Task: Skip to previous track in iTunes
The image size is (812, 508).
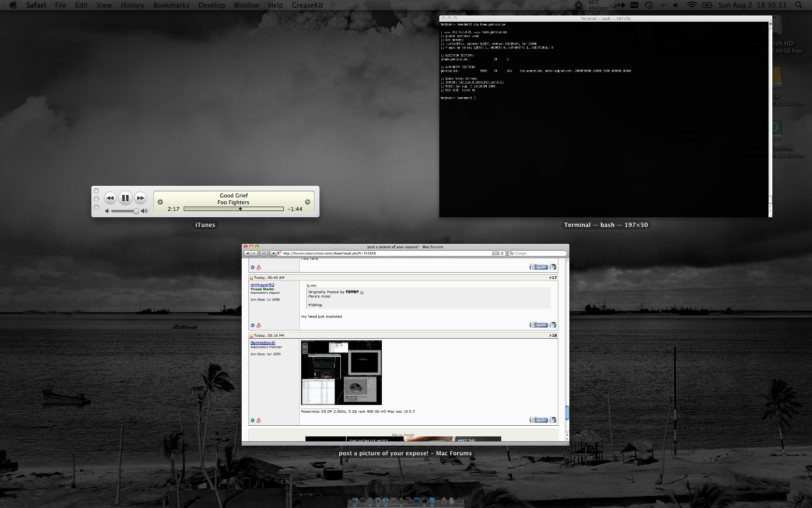Action: coord(110,198)
